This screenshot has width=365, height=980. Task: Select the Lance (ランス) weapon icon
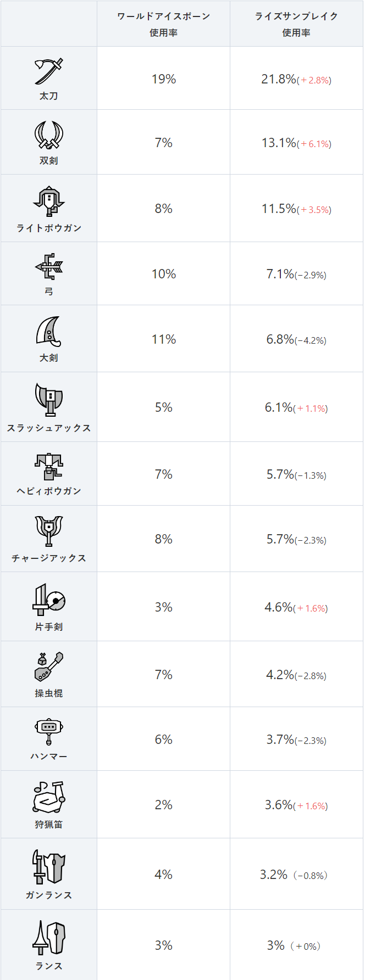click(49, 938)
